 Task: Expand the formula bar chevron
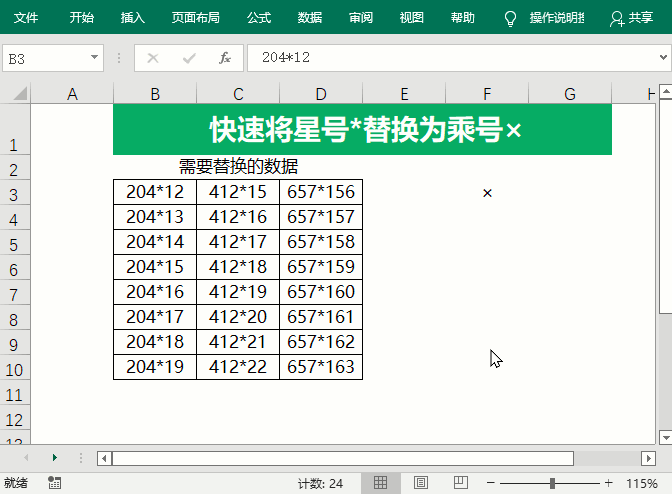663,57
